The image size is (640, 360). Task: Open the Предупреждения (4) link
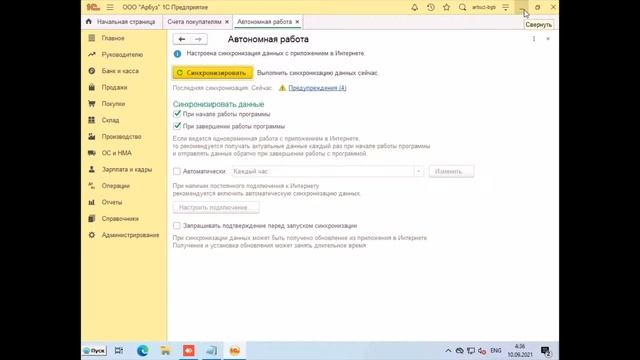click(x=317, y=88)
